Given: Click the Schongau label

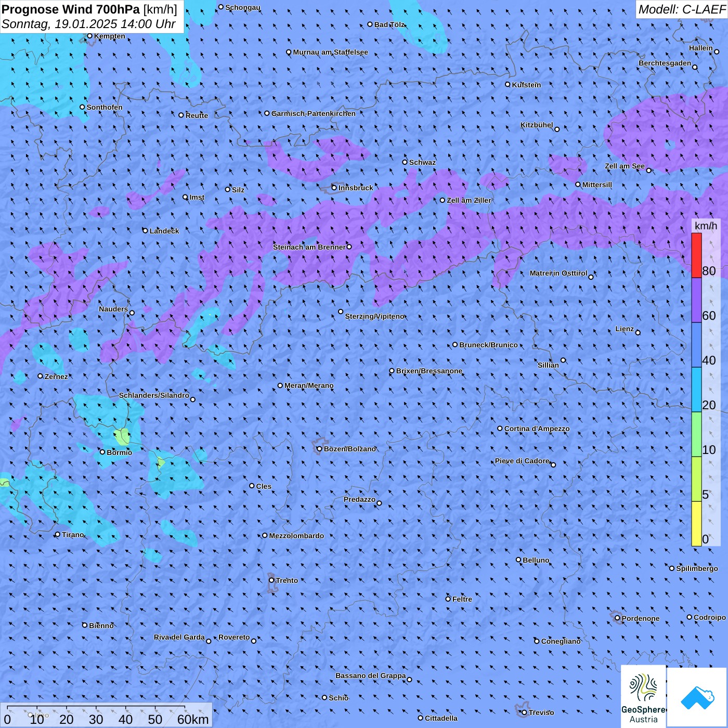Looking at the screenshot, I should 243,7.
